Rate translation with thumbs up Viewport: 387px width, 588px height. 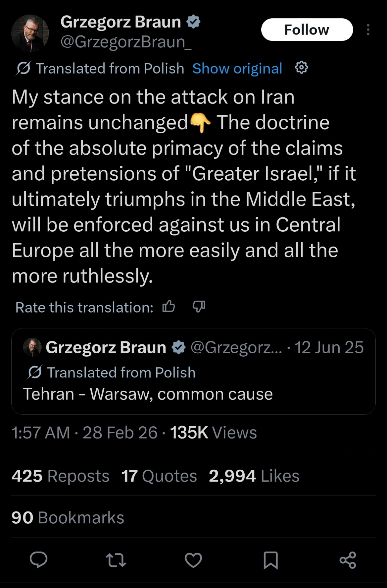(x=169, y=307)
